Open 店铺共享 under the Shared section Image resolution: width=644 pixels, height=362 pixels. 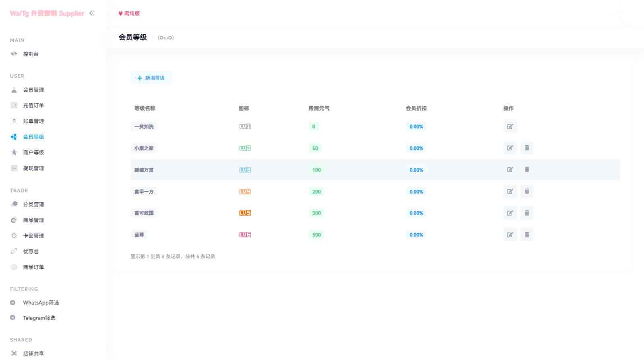(x=33, y=353)
